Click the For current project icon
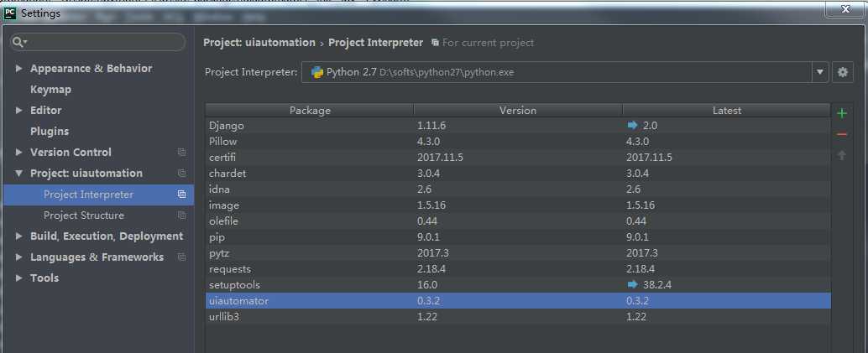Screen dimensions: 868x353 [435, 43]
